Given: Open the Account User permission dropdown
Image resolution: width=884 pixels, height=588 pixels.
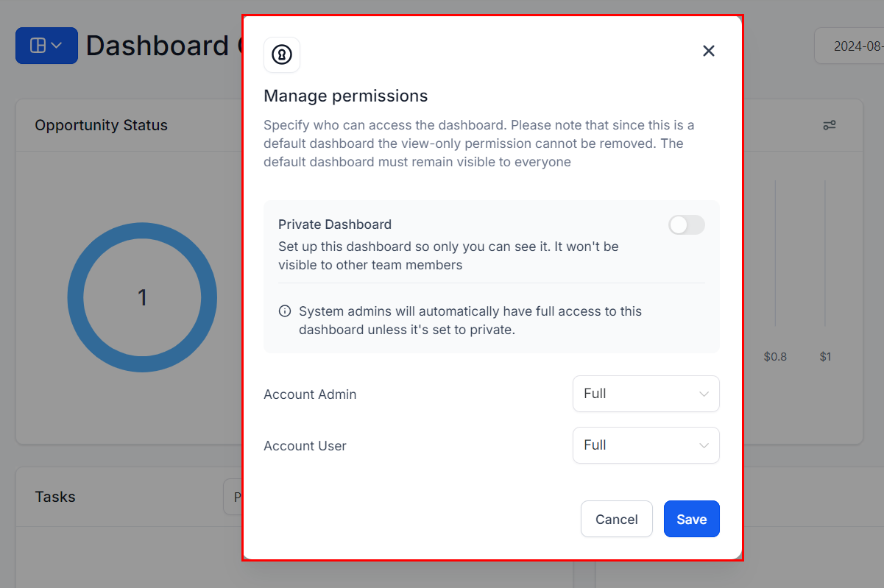Looking at the screenshot, I should pos(646,445).
